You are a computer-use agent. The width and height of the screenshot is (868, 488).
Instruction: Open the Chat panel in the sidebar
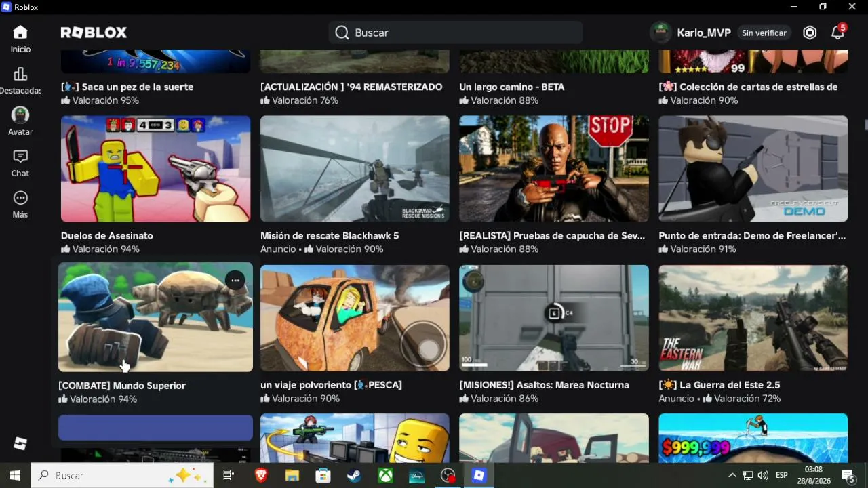(20, 163)
